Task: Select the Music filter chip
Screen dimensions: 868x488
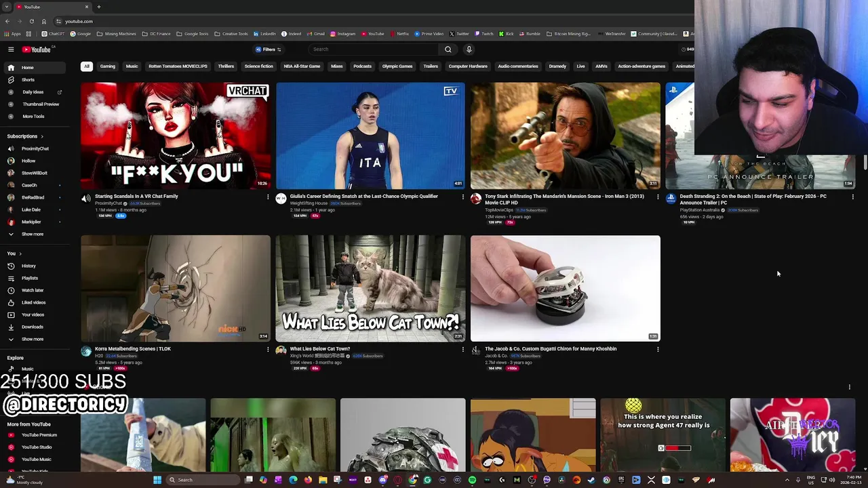Action: (x=132, y=66)
